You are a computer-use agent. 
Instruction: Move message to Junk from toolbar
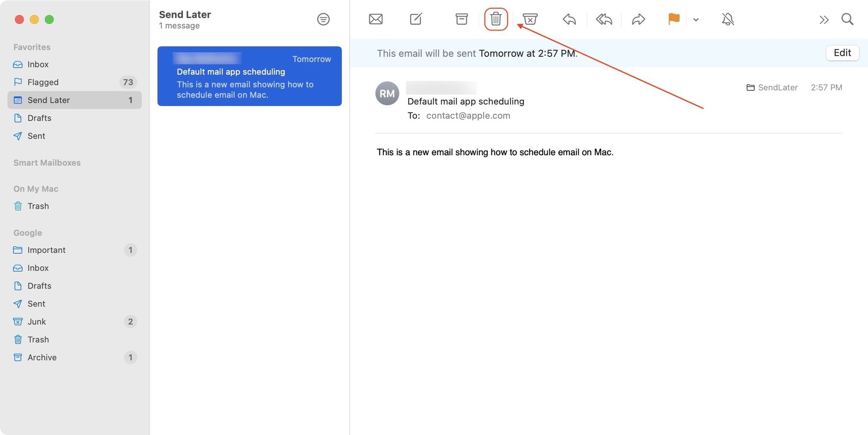pyautogui.click(x=530, y=19)
